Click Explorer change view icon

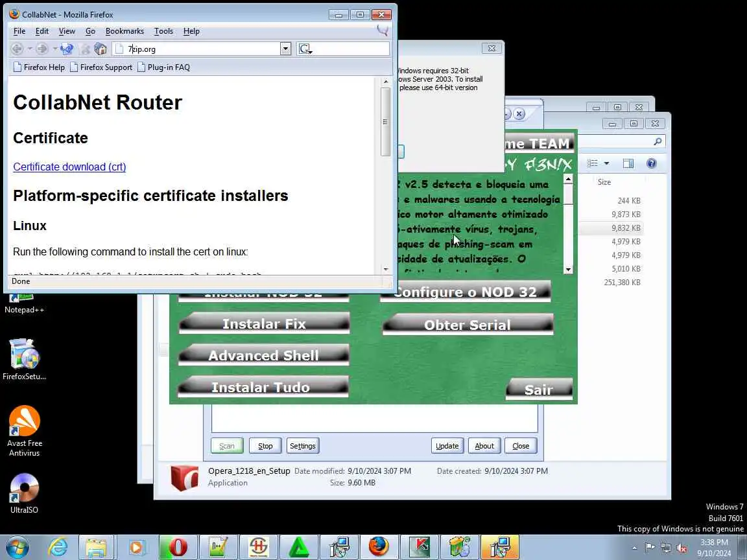point(593,163)
